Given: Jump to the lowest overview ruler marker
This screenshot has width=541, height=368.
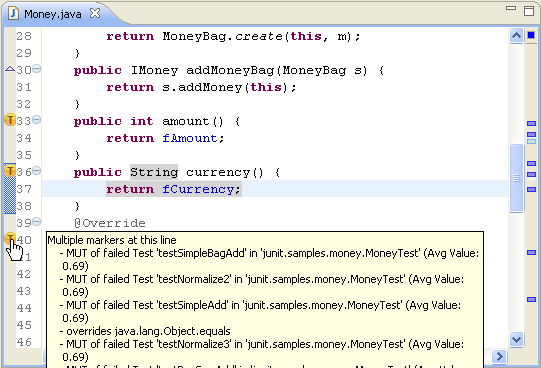Looking at the screenshot, I should pyautogui.click(x=531, y=300).
